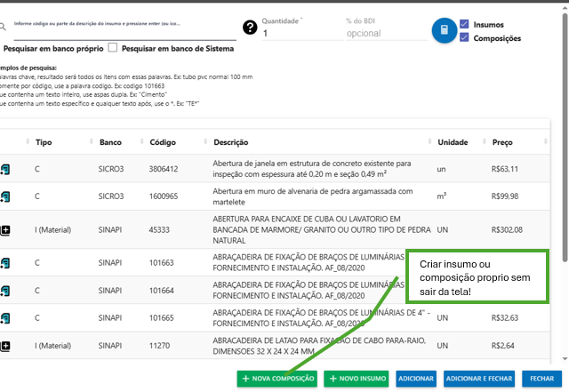The height and width of the screenshot is (392, 569).
Task: Select code cell 11270
Action: pos(159,346)
